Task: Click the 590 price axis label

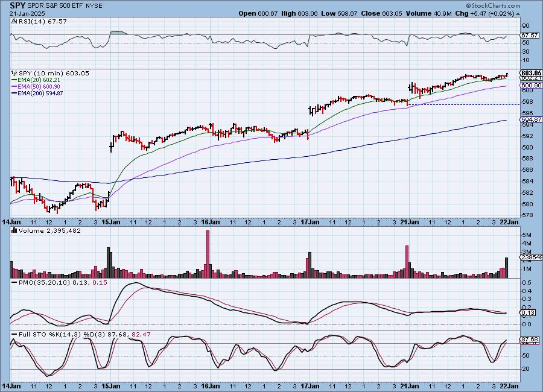Action: [527, 147]
